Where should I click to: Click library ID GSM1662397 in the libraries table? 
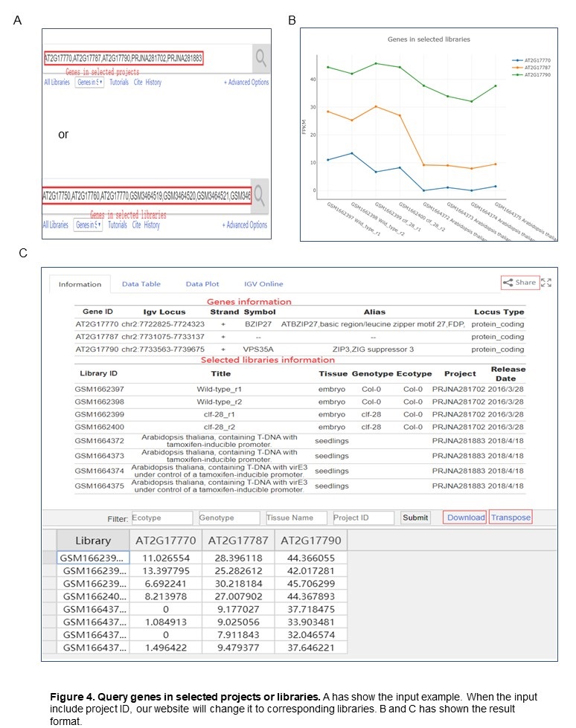(100, 389)
